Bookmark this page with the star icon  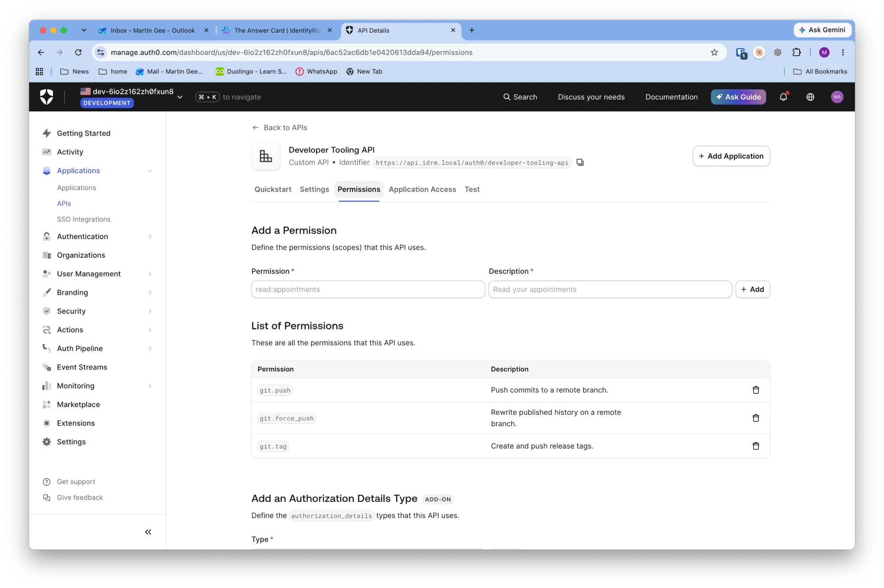click(x=714, y=53)
